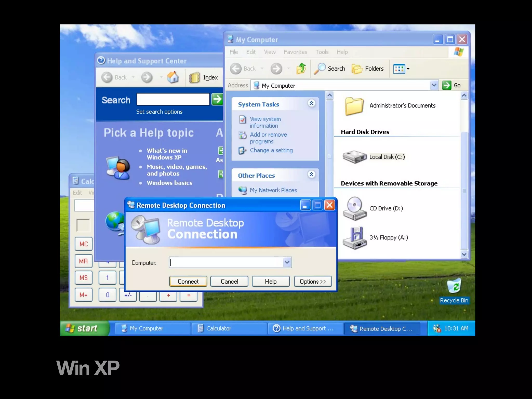Click the equals key in Calculator
The width and height of the screenshot is (532, 399).
click(189, 296)
